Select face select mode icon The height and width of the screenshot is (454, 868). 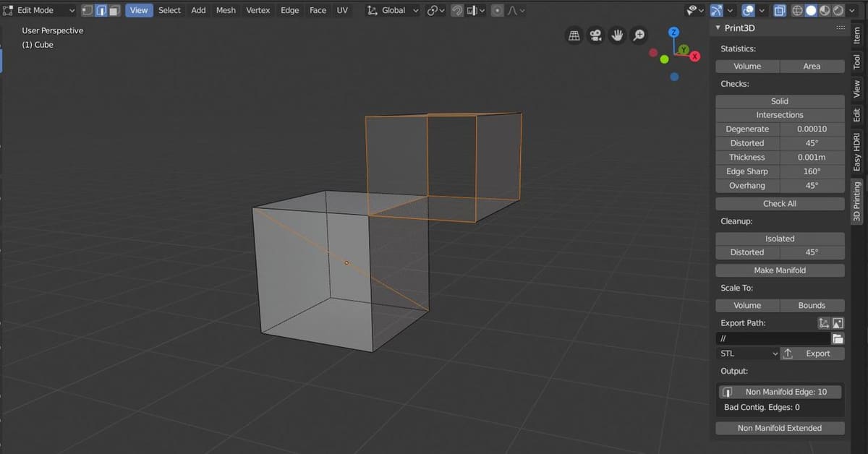coord(114,10)
